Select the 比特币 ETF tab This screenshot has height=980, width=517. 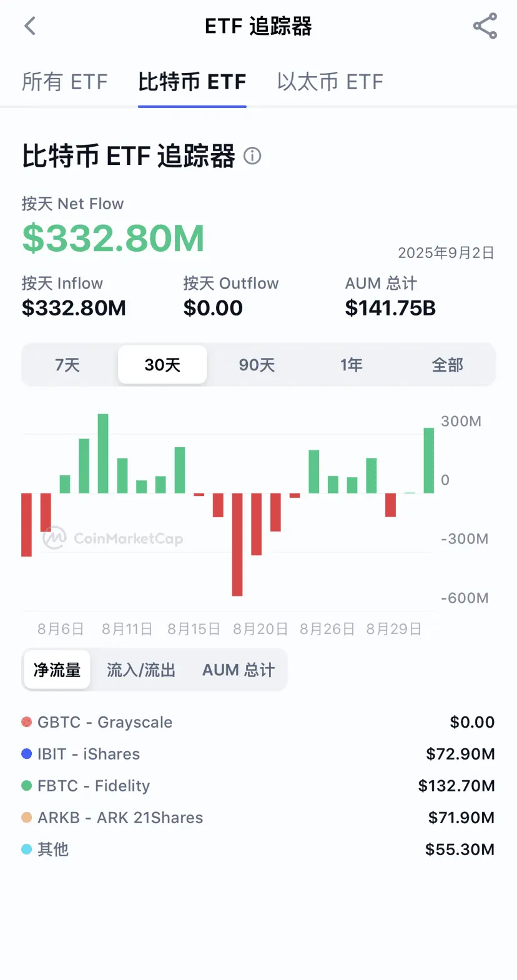(x=192, y=82)
